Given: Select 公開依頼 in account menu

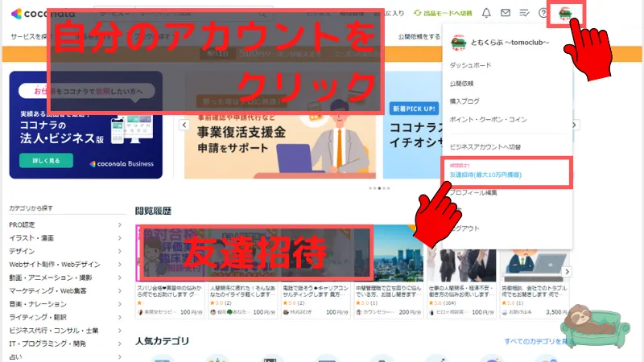Looking at the screenshot, I should (461, 84).
